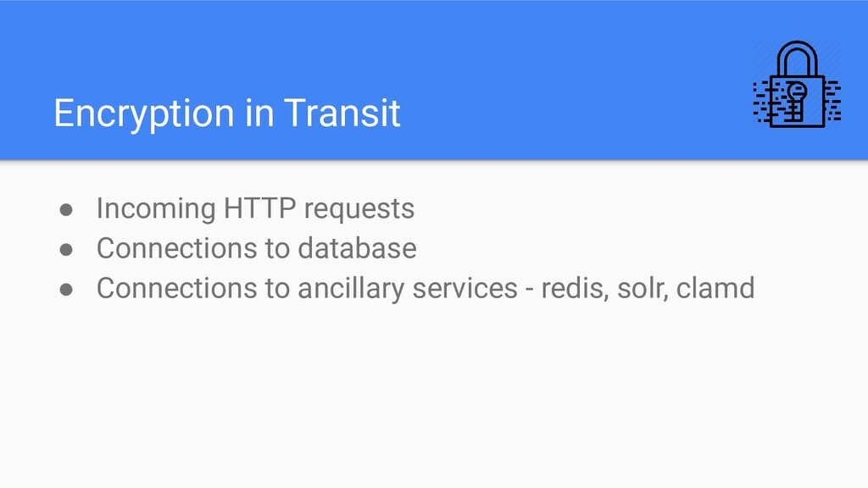Viewport: 868px width, 488px height.
Task: Click the bullet dot before Connections to database
Action: pyautogui.click(x=66, y=250)
